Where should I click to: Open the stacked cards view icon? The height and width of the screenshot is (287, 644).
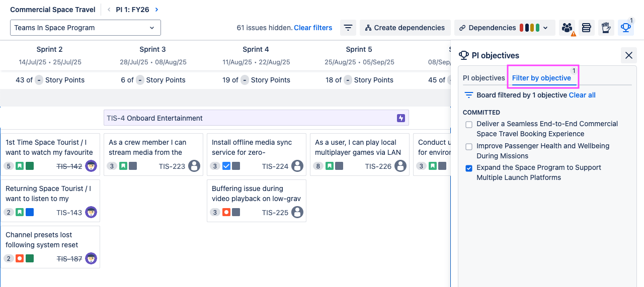pyautogui.click(x=586, y=28)
